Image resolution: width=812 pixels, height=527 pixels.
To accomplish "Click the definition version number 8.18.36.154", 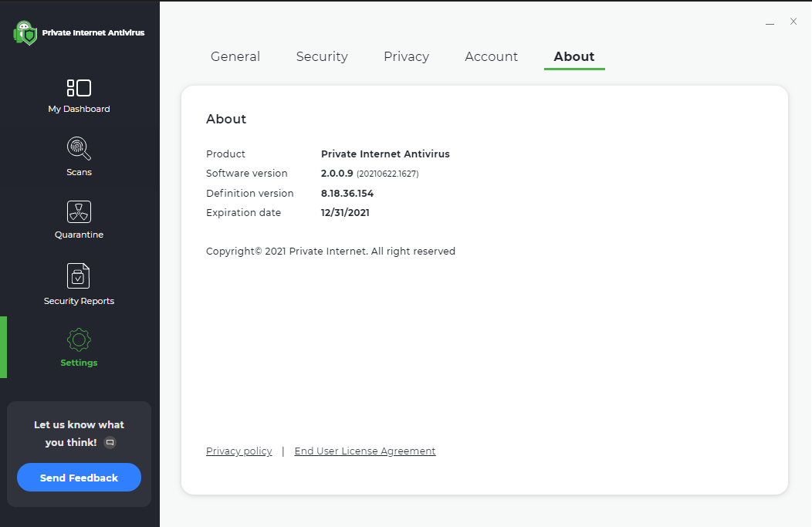I will pos(347,194).
